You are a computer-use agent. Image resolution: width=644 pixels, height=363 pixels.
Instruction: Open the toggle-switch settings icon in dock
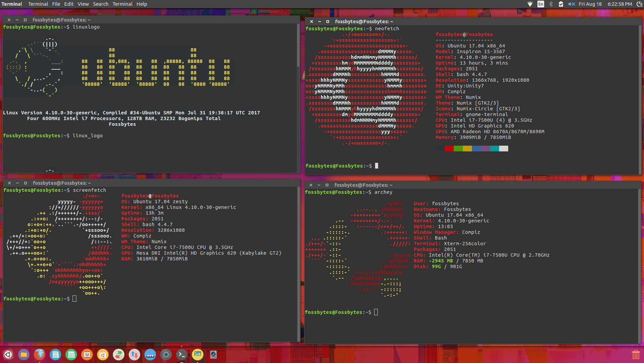pyautogui.click(x=118, y=355)
